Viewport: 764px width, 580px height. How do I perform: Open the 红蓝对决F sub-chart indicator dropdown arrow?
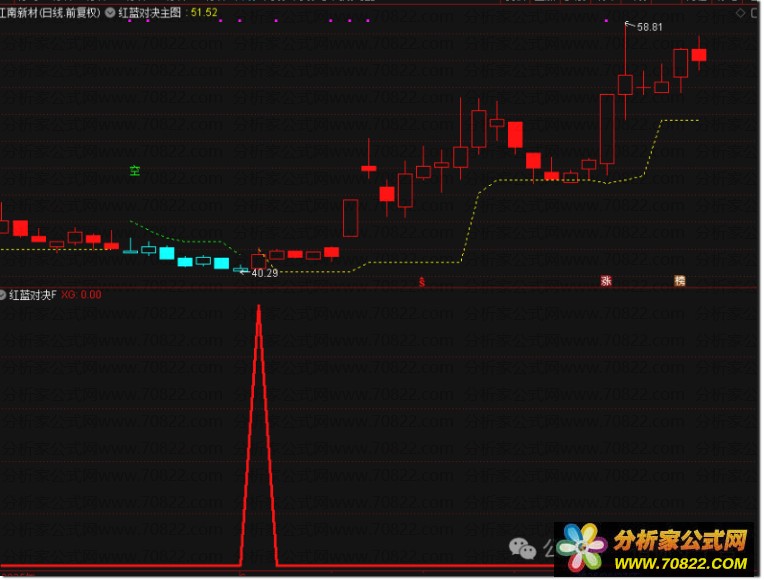pos(2,295)
